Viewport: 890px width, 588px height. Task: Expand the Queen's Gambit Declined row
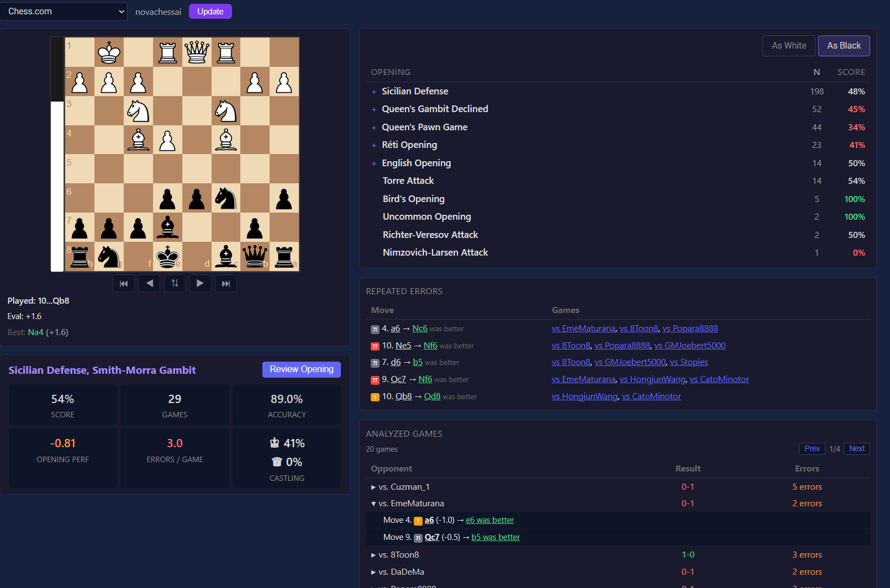(374, 109)
